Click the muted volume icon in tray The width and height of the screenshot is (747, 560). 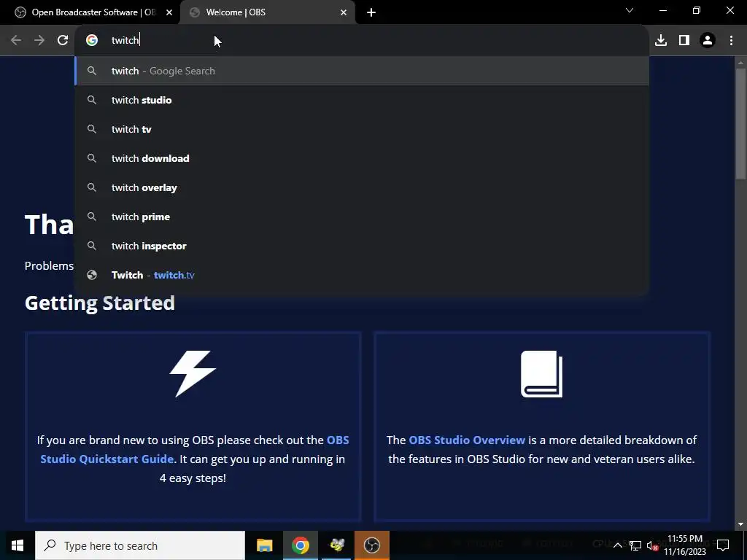point(652,545)
